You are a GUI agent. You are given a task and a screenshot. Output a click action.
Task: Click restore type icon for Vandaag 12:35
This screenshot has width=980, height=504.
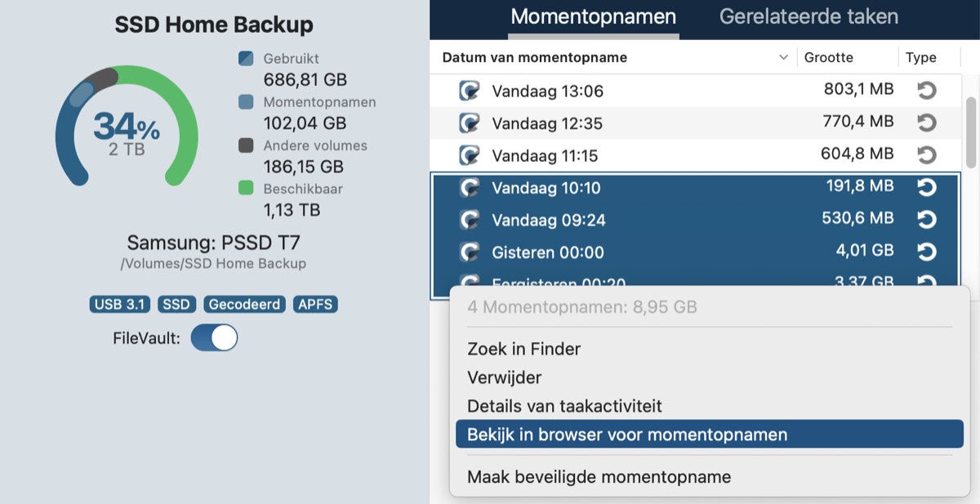[x=926, y=123]
